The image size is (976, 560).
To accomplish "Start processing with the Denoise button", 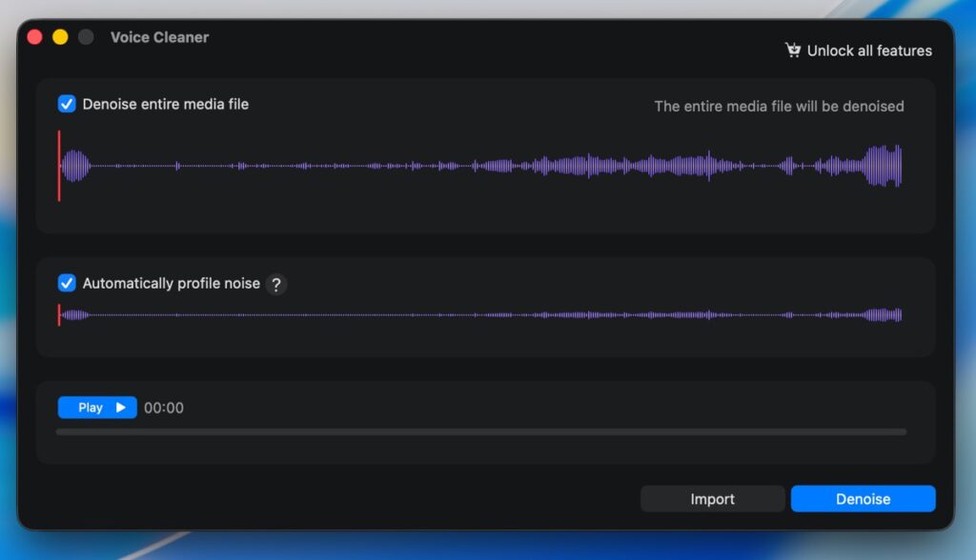I will click(x=863, y=499).
